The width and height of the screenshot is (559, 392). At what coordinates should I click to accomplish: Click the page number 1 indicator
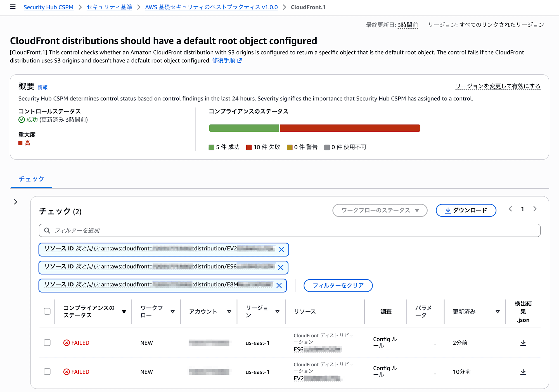click(522, 209)
